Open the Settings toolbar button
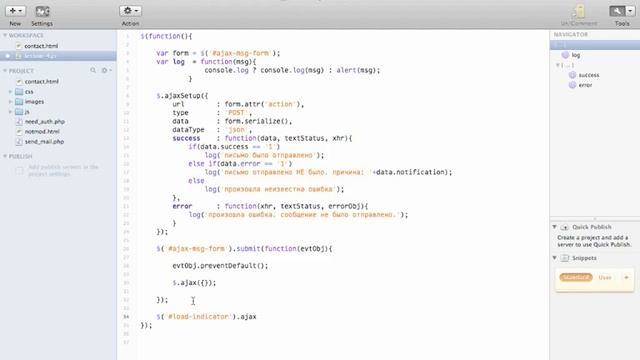 42,11
